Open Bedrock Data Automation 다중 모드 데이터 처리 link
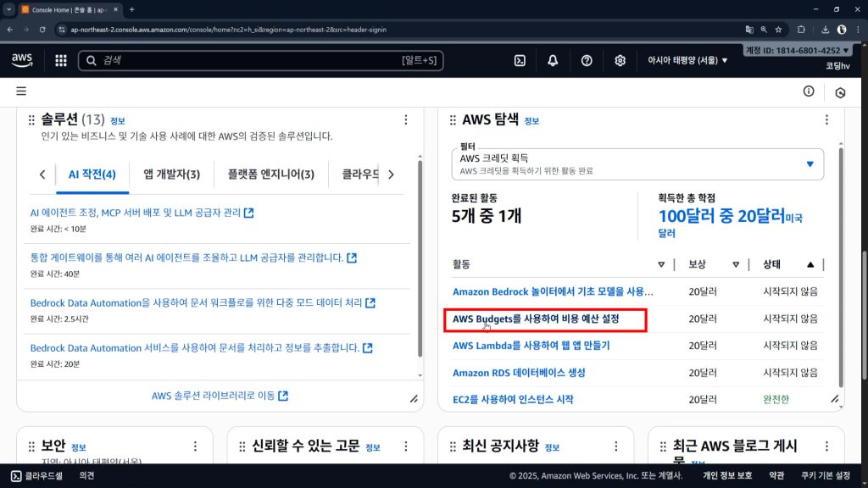The width and height of the screenshot is (868, 488). click(203, 302)
